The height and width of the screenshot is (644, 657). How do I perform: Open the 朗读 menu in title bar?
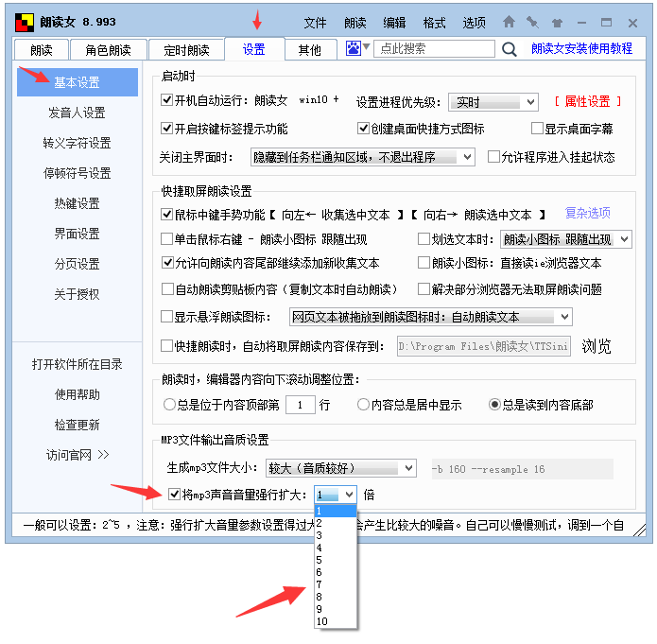(354, 23)
